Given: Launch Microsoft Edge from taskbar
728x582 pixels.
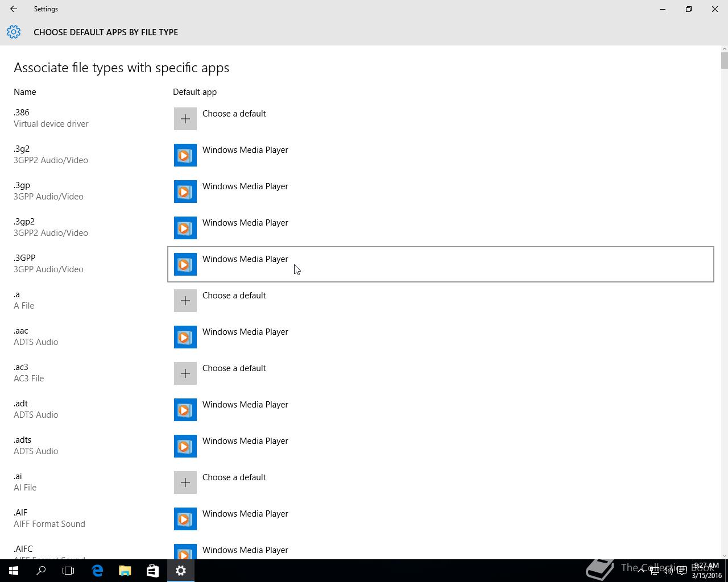Looking at the screenshot, I should [x=97, y=571].
